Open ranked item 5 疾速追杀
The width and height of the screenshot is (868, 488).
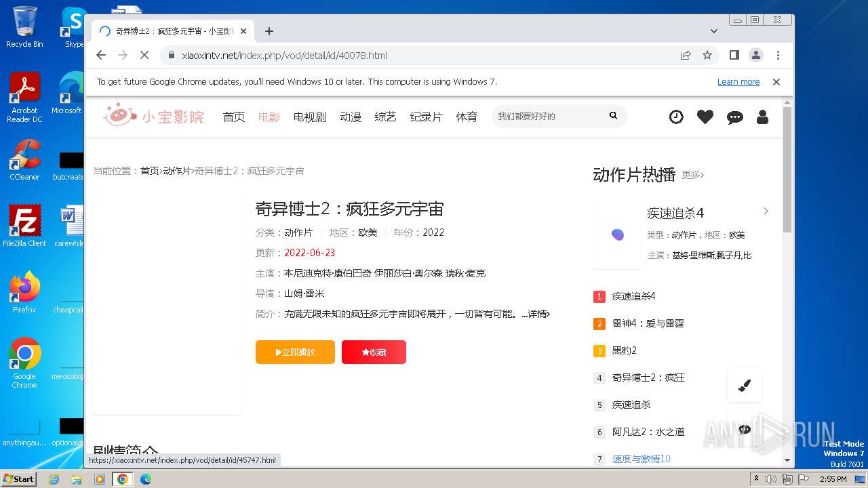click(631, 405)
